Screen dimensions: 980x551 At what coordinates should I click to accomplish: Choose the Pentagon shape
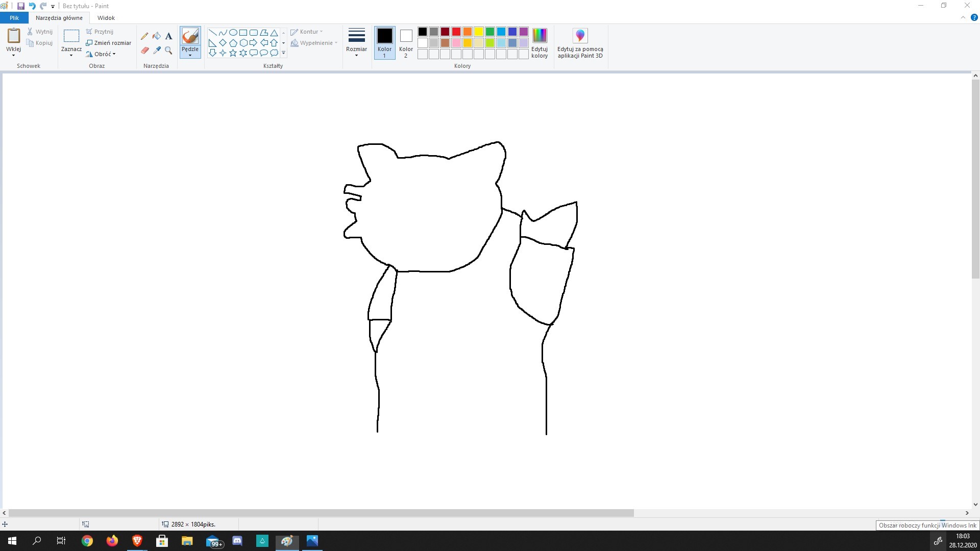(233, 43)
